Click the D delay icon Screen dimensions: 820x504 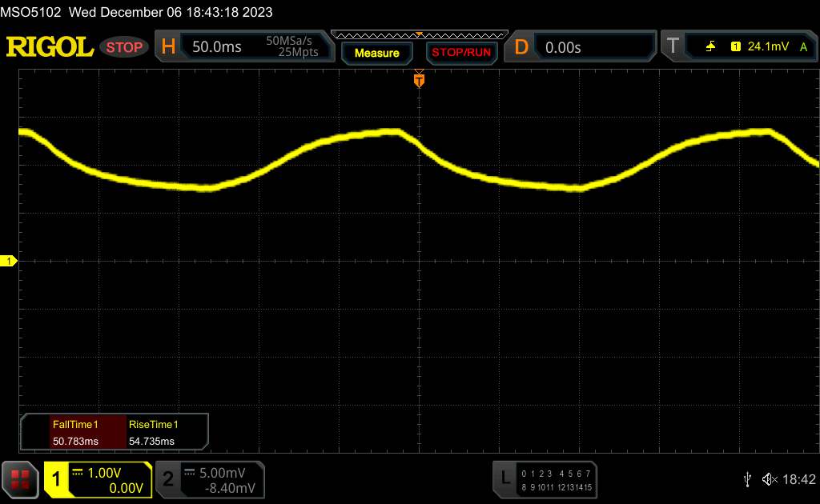[x=521, y=47]
